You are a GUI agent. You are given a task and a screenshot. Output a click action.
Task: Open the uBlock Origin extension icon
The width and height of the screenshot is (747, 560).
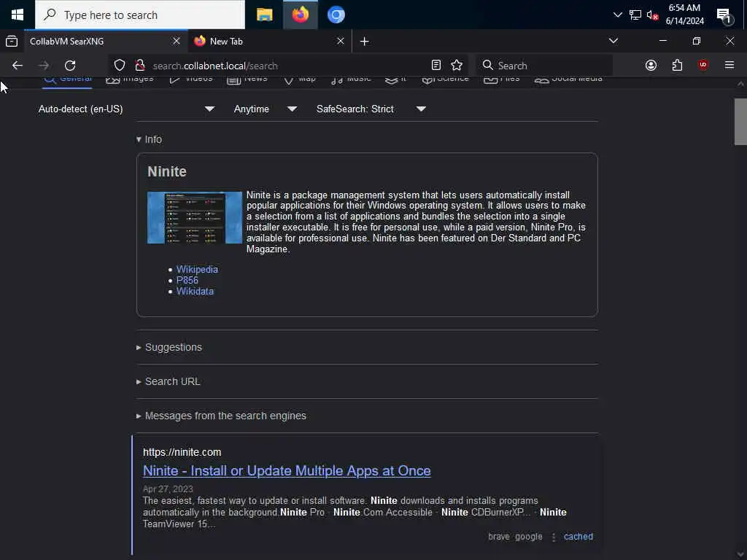click(703, 65)
